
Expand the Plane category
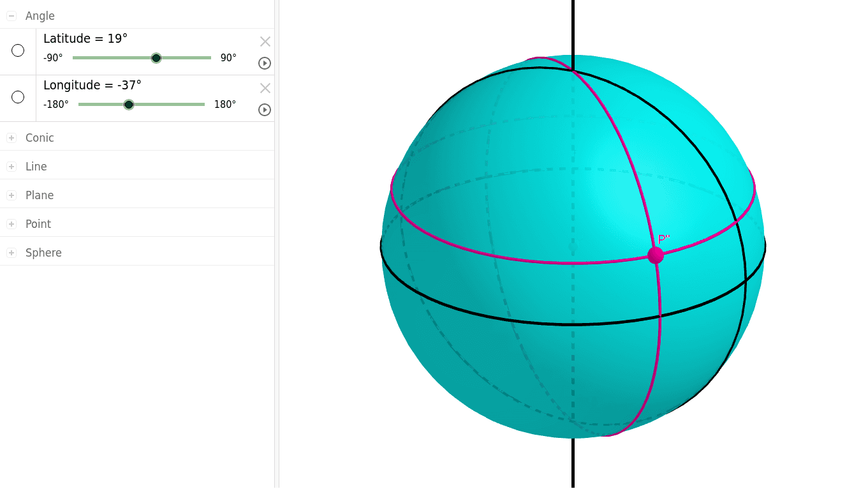pyautogui.click(x=11, y=195)
